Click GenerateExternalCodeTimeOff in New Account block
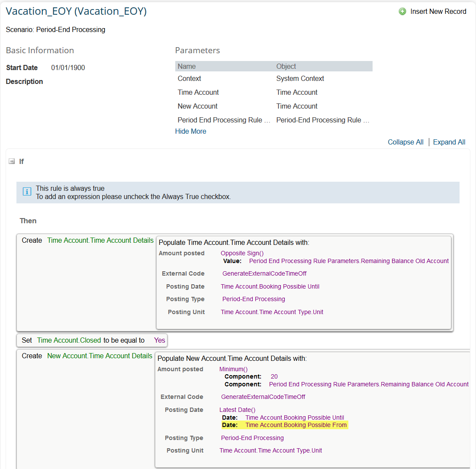476x469 pixels. pyautogui.click(x=263, y=397)
